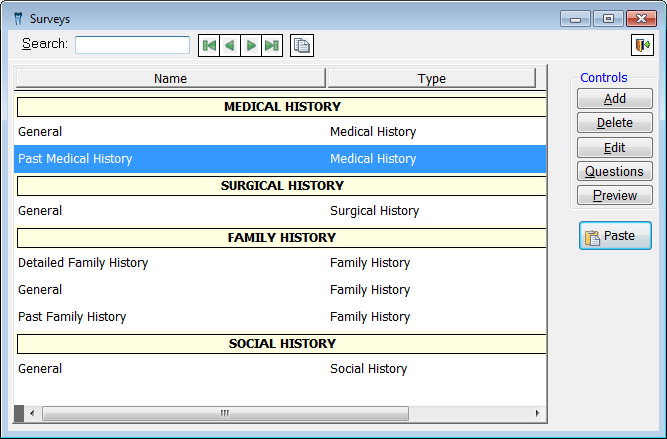Click the previous record arrow

[x=230, y=45]
